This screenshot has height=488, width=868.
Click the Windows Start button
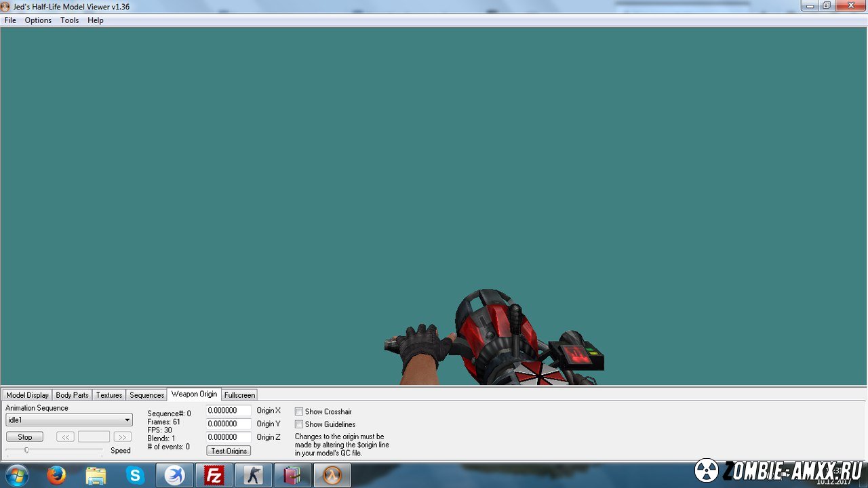(16, 476)
